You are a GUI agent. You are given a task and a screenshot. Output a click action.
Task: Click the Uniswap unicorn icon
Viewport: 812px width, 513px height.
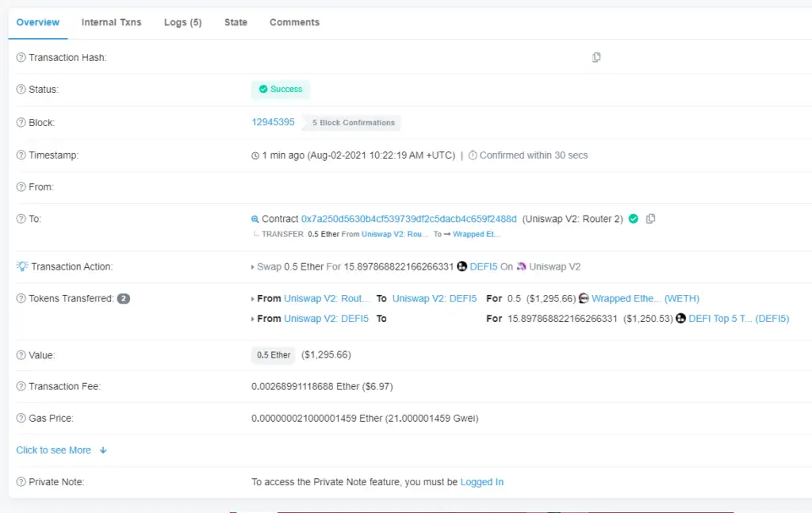tap(521, 266)
